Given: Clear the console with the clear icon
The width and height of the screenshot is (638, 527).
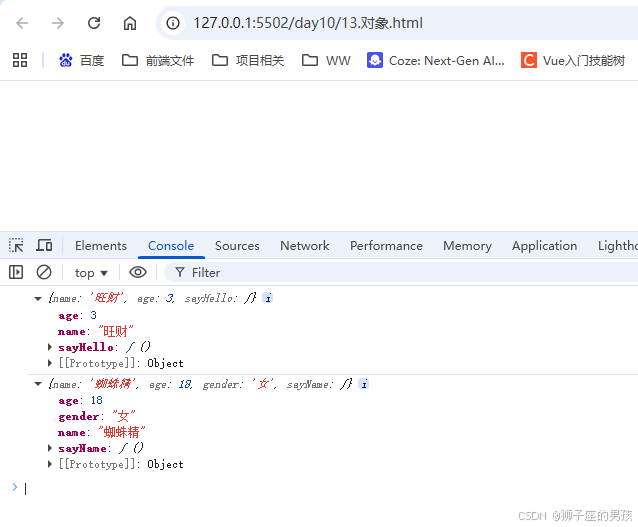Looking at the screenshot, I should 44,272.
